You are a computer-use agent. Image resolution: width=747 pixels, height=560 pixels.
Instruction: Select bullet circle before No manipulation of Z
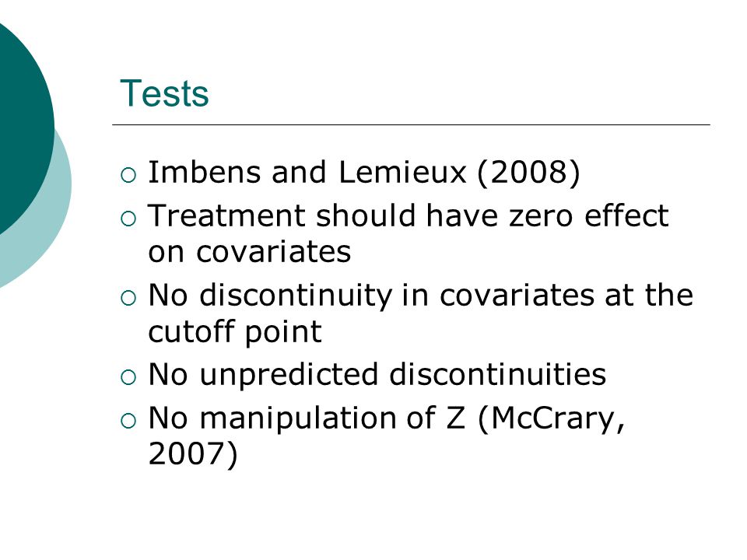pyautogui.click(x=128, y=421)
